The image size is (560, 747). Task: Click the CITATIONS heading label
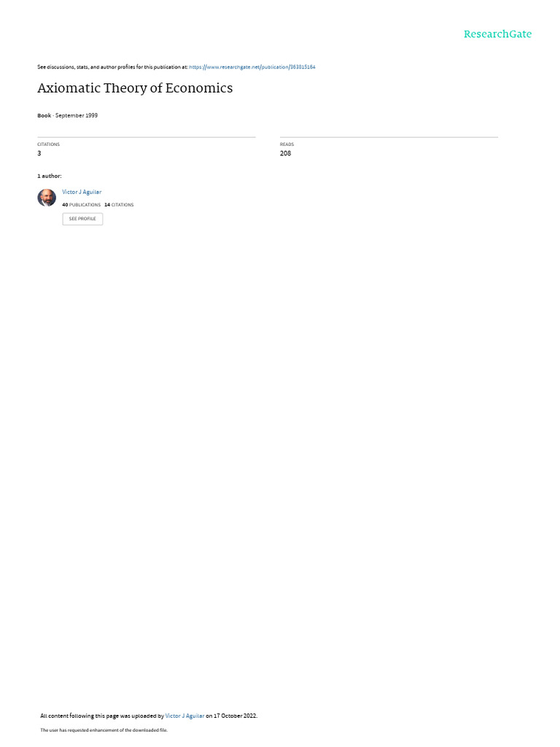[49, 144]
